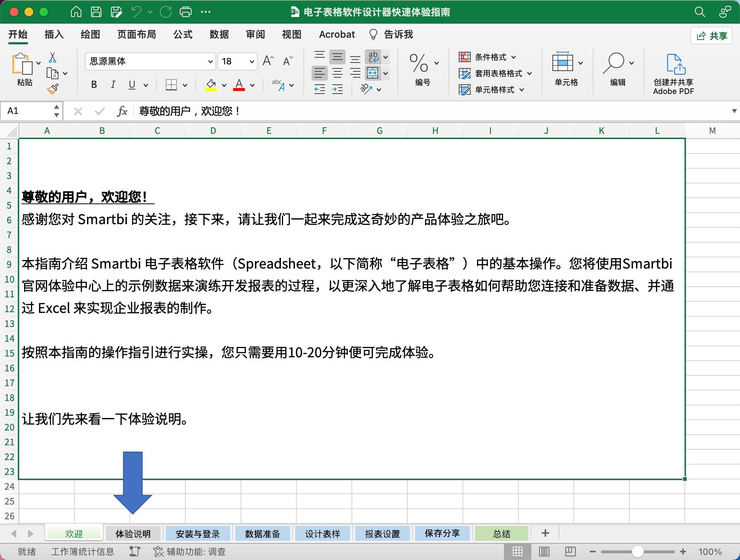Screen dimensions: 740x560
Task: Click the Search magnifier in title bar
Action: point(700,12)
